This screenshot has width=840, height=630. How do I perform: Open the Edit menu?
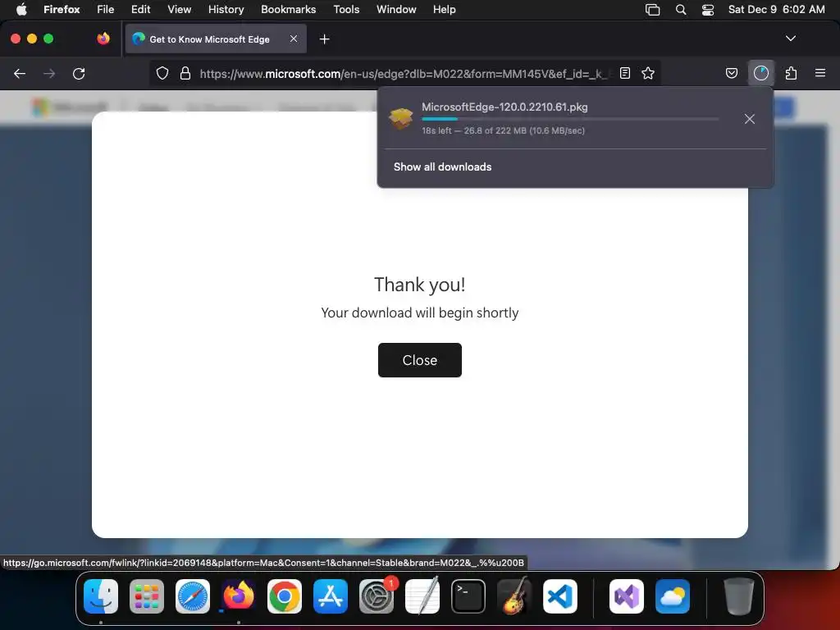pos(141,9)
